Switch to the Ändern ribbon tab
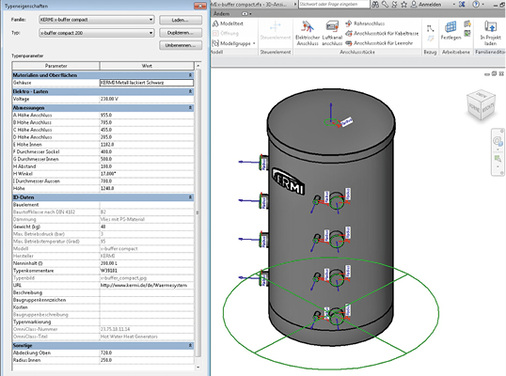Viewport: 506px width, 376px height. click(221, 14)
